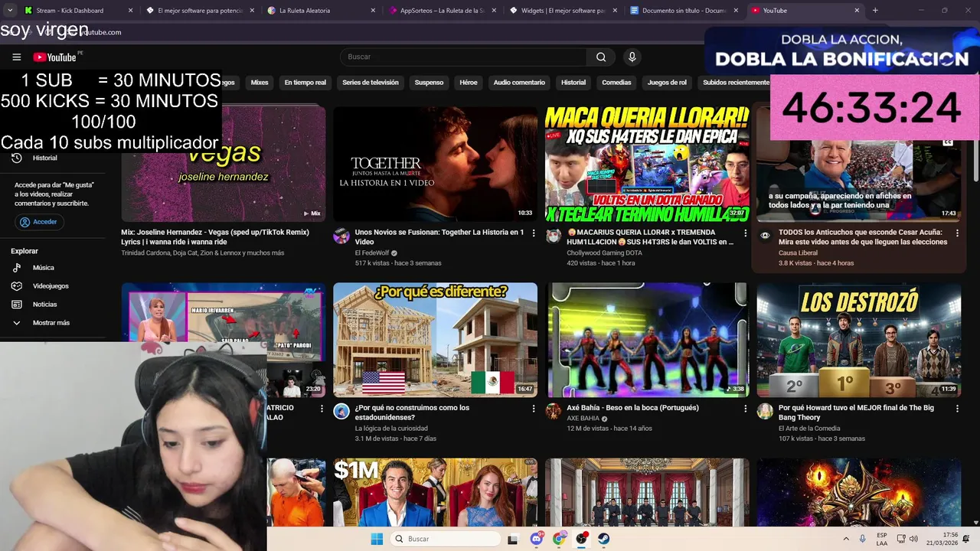This screenshot has width=980, height=551.
Task: Open a new browser tab with plus
Action: (875, 11)
